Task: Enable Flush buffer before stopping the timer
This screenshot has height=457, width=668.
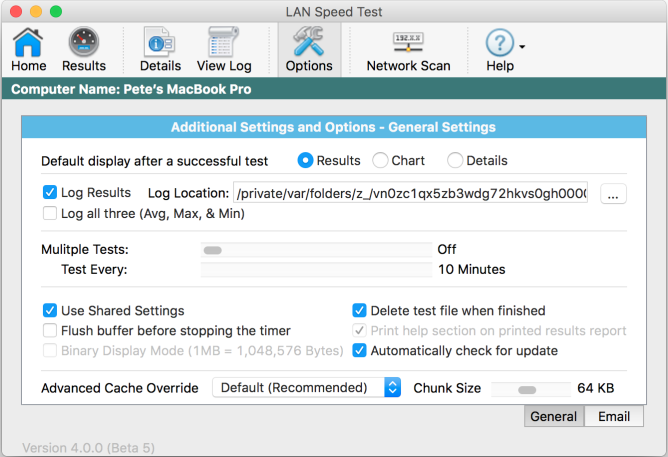Action: pyautogui.click(x=50, y=331)
